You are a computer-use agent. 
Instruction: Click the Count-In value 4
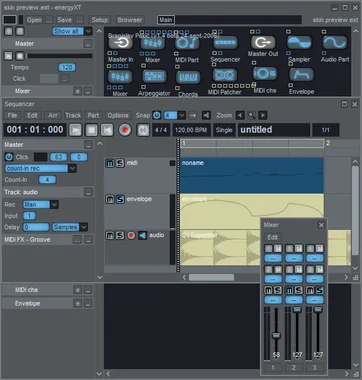click(x=47, y=180)
